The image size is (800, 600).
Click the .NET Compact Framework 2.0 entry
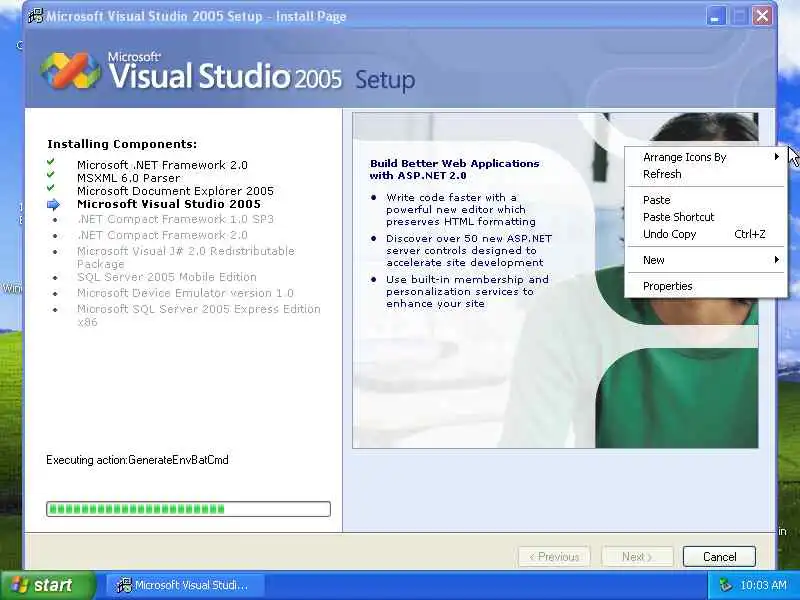click(x=162, y=235)
